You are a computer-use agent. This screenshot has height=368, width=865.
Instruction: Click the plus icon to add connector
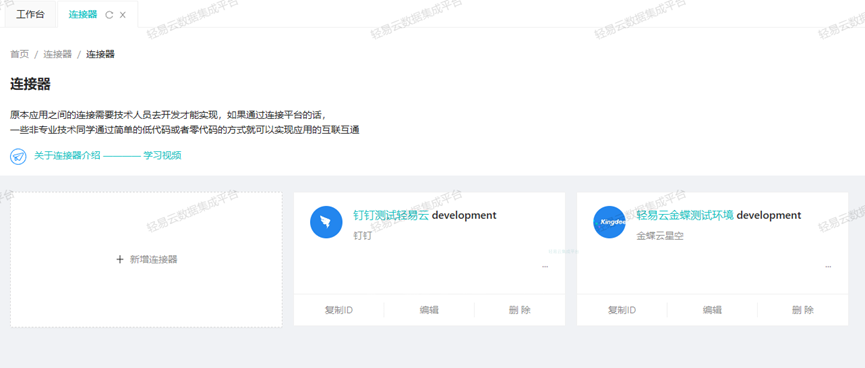(120, 259)
